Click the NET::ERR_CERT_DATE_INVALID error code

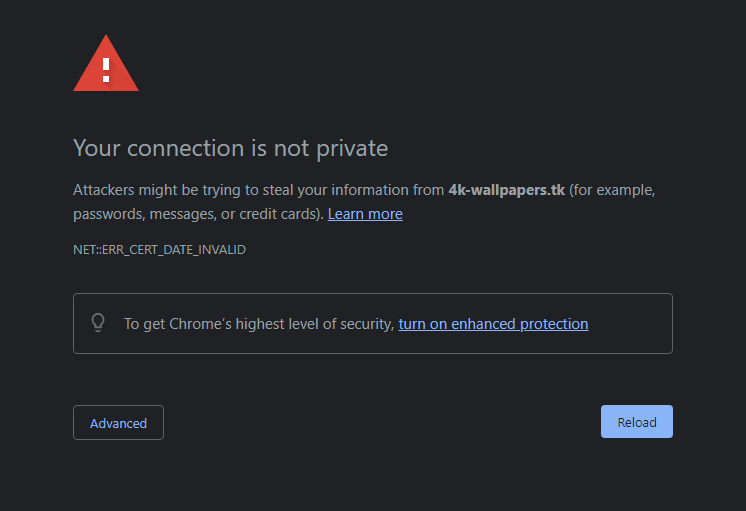(x=159, y=250)
